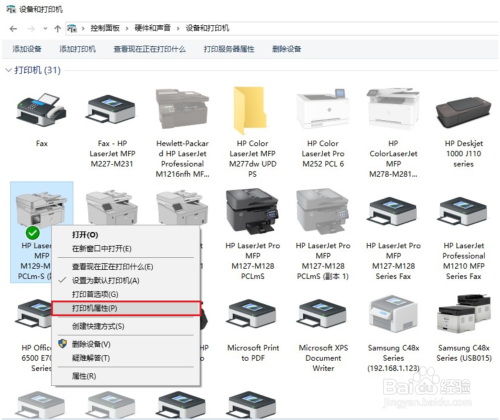Click the address bar devices icon
The image size is (500, 420).
coord(72,28)
